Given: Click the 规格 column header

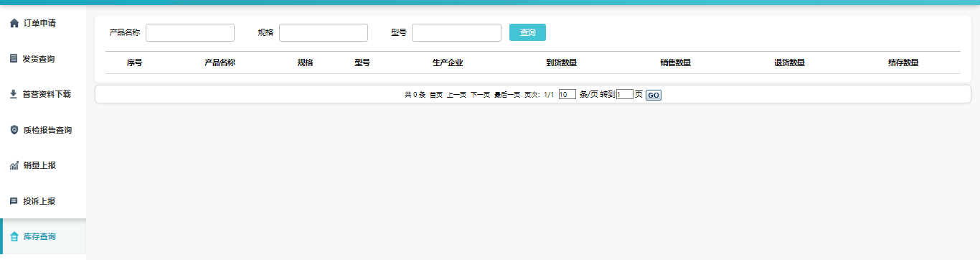Looking at the screenshot, I should pyautogui.click(x=306, y=62).
